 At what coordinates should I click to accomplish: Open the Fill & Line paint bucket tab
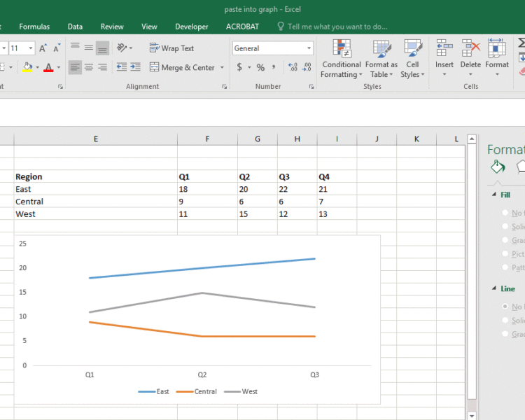tap(497, 167)
